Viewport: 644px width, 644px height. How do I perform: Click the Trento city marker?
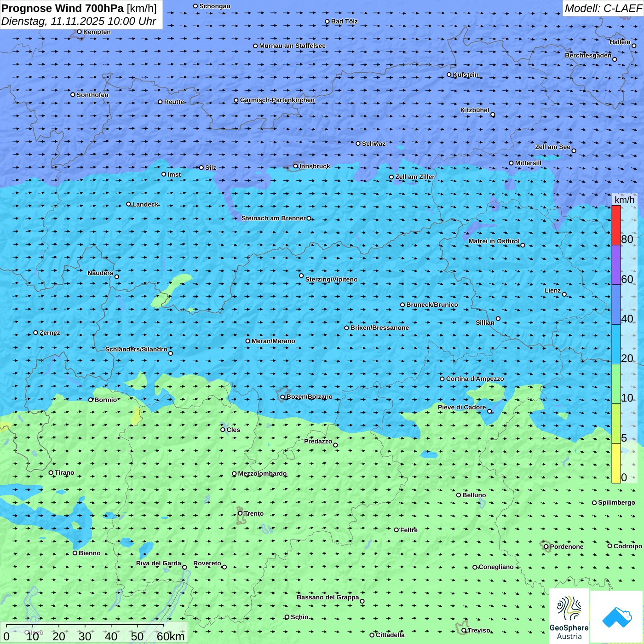click(240, 513)
